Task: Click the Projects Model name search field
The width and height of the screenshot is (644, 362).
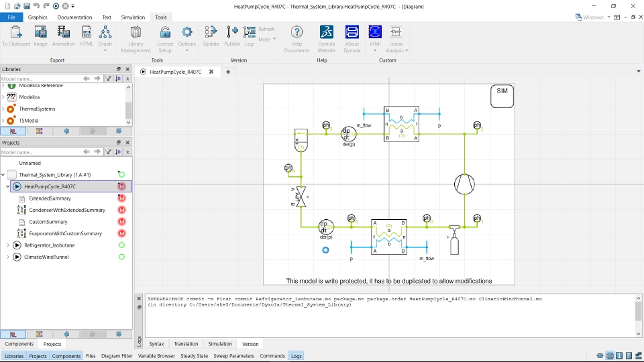Action: tap(40, 152)
